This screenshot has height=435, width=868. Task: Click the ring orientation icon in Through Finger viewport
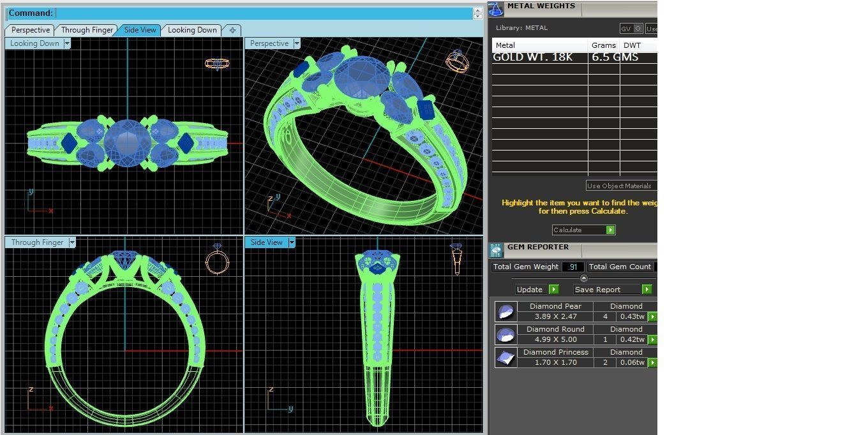(x=217, y=260)
